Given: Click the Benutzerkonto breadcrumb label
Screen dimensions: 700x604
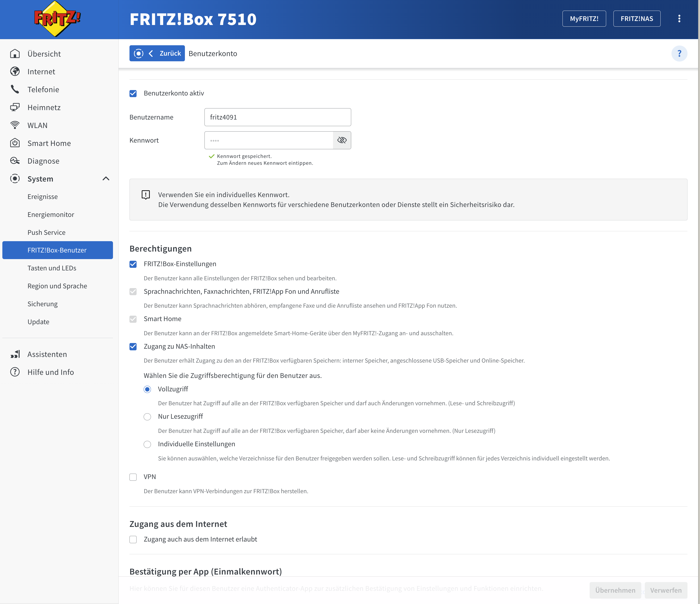Looking at the screenshot, I should [213, 53].
